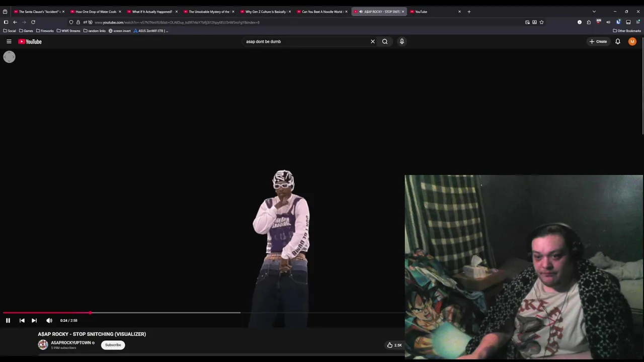
Task: Click the progress bar scrubber dot
Action: tap(91, 313)
